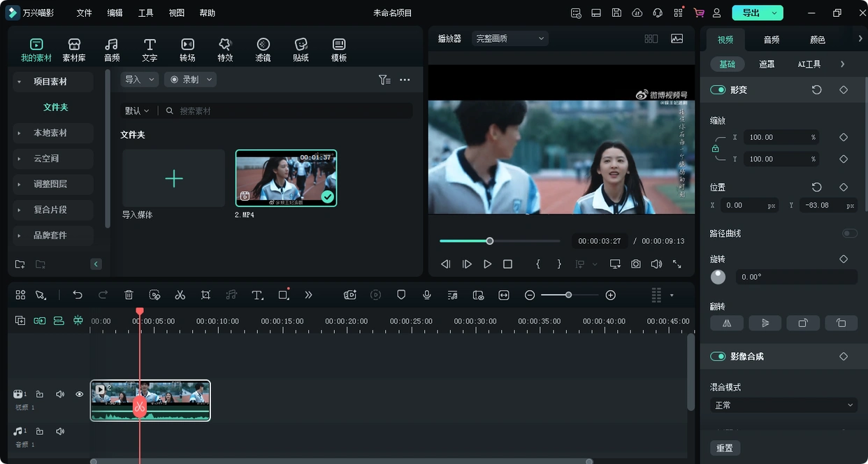Open the 文件 menu
This screenshot has height=464, width=868.
(x=84, y=13)
